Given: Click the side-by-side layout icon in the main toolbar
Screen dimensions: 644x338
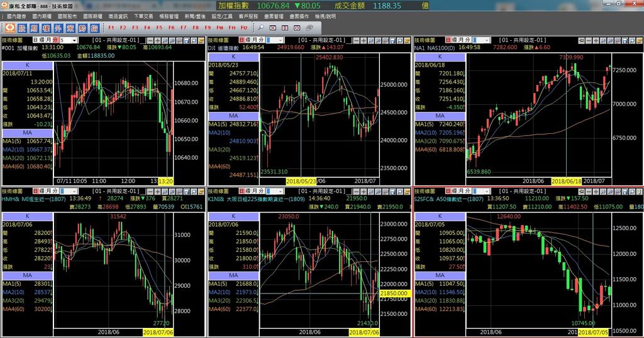Looking at the screenshot, I should pyautogui.click(x=297, y=28).
